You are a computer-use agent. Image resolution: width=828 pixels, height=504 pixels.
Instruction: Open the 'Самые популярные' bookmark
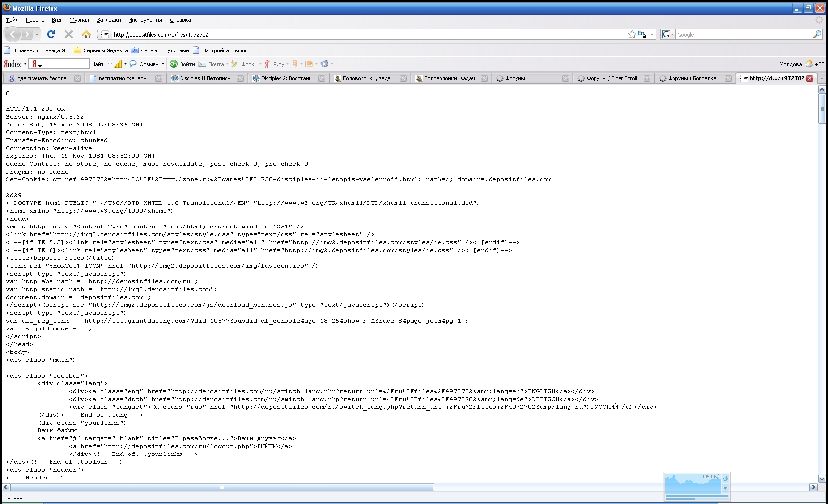pyautogui.click(x=160, y=50)
